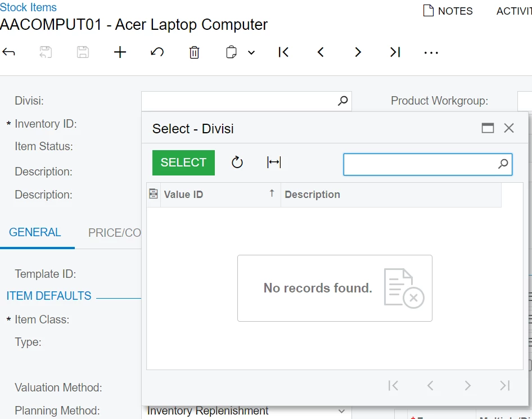Go back using the back arrow icon
This screenshot has width=532, height=419.
[9, 52]
